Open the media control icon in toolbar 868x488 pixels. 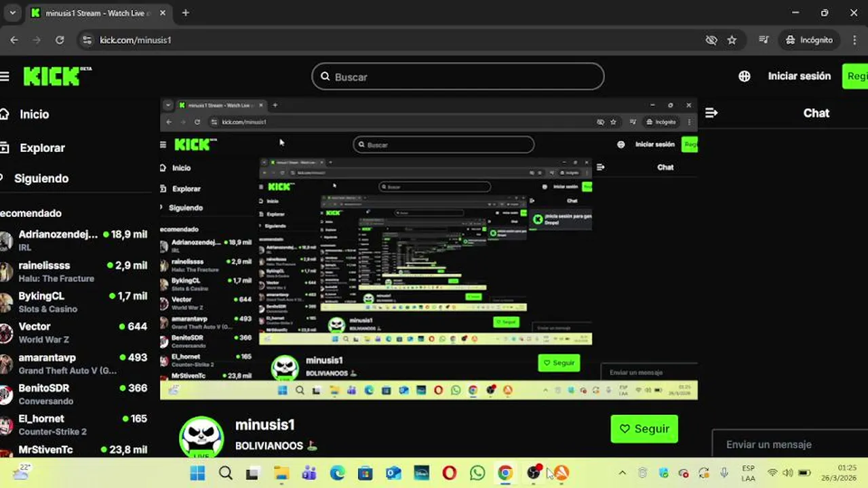click(x=764, y=40)
